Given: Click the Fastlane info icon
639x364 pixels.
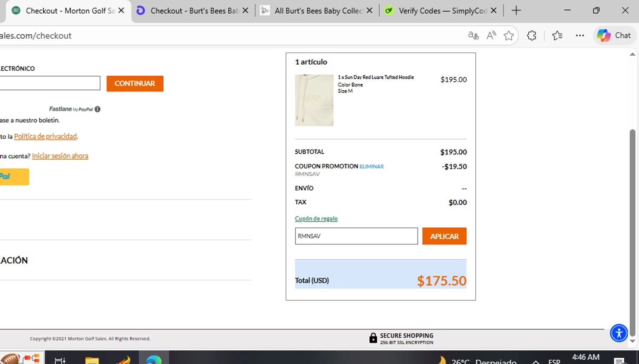Looking at the screenshot, I should (x=98, y=109).
